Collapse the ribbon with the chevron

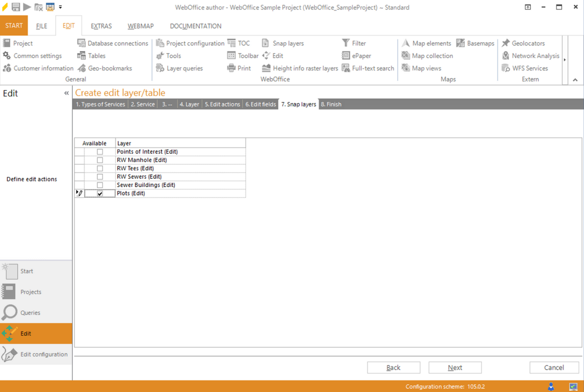tap(575, 79)
